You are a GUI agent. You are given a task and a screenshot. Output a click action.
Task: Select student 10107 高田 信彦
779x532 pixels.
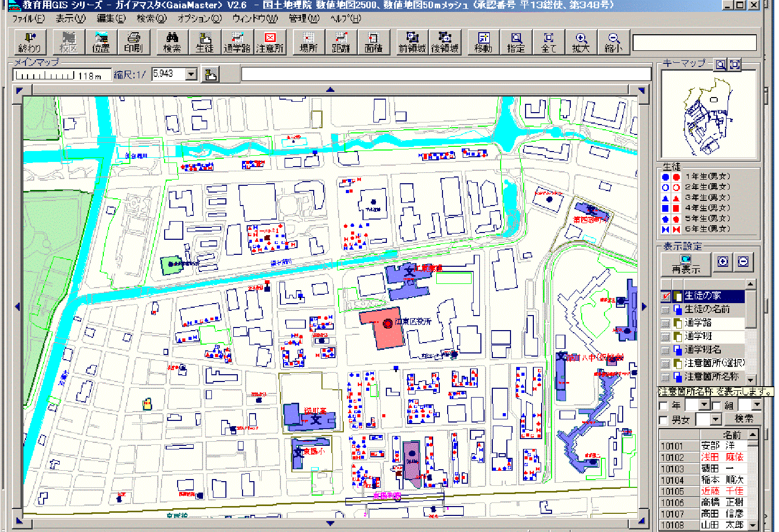click(703, 514)
